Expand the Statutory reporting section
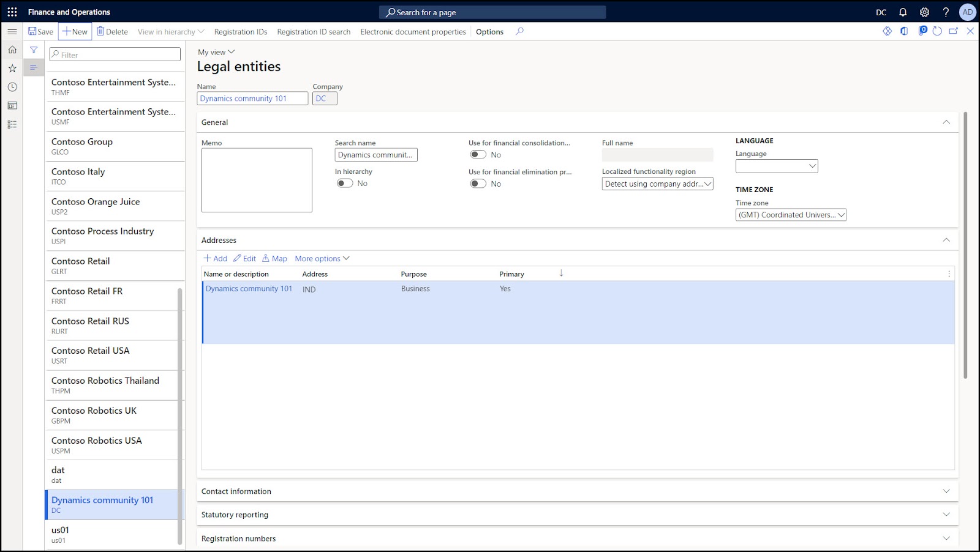 coord(946,515)
